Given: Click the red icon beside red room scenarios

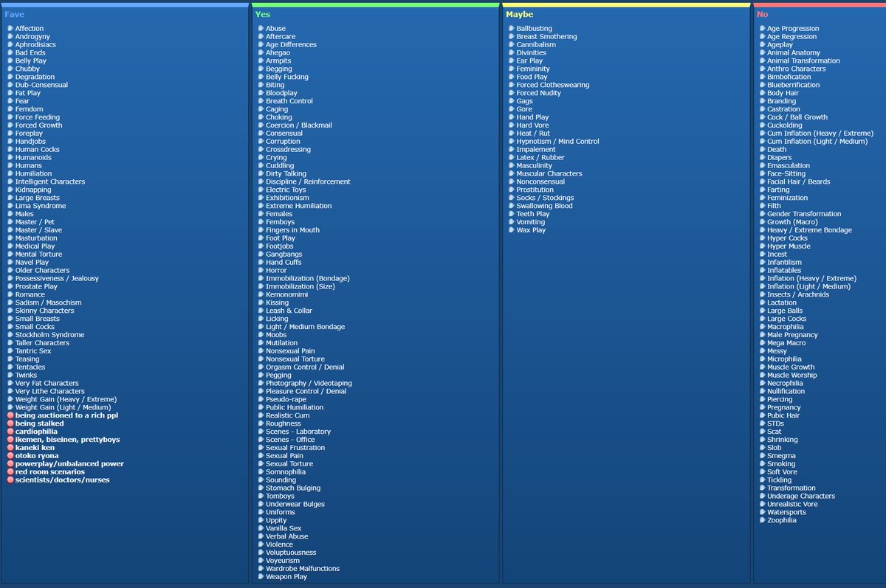Looking at the screenshot, I should coord(10,472).
